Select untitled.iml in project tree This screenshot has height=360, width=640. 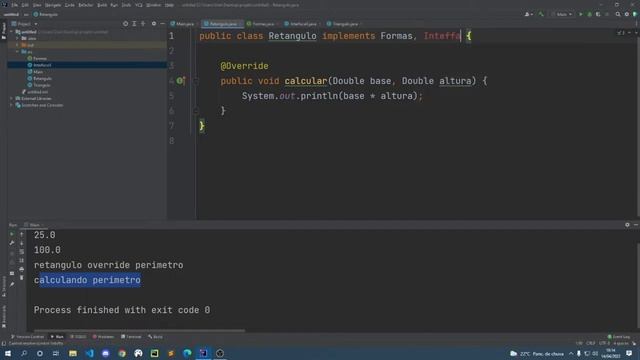(x=38, y=92)
